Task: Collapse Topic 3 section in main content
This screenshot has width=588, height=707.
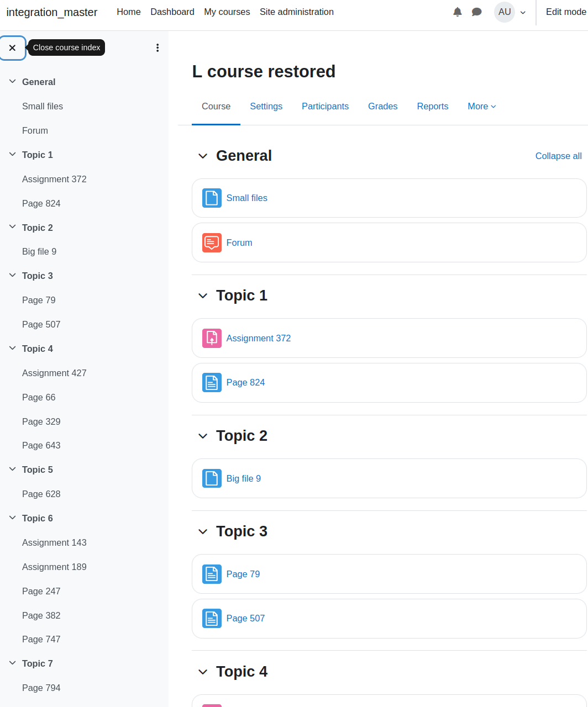Action: tap(203, 532)
